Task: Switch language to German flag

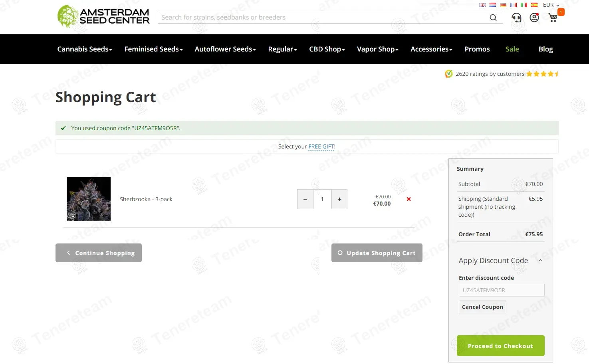Action: pos(503,5)
